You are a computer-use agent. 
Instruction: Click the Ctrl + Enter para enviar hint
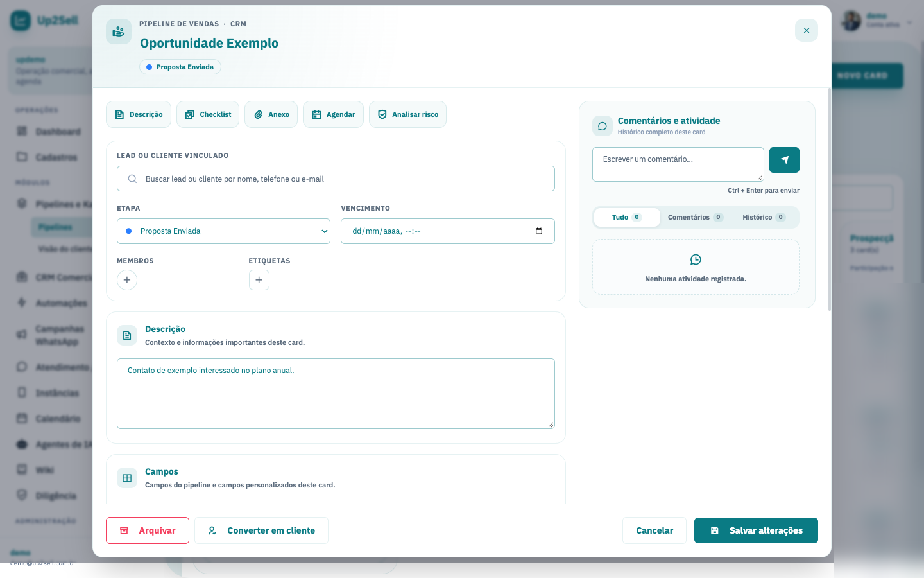coord(764,190)
